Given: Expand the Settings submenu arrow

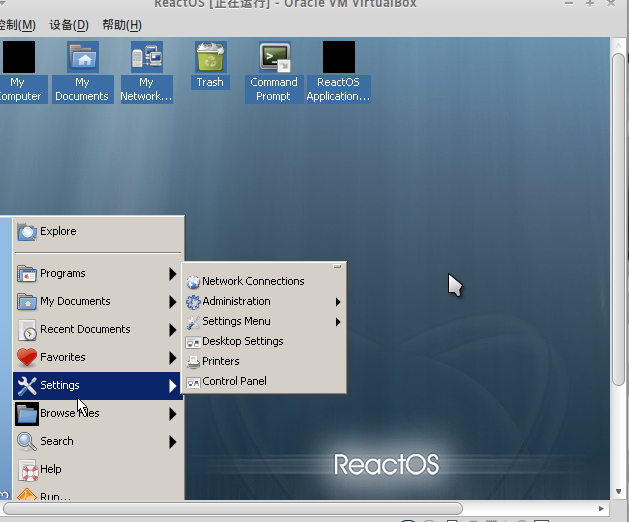Looking at the screenshot, I should pyautogui.click(x=172, y=386).
